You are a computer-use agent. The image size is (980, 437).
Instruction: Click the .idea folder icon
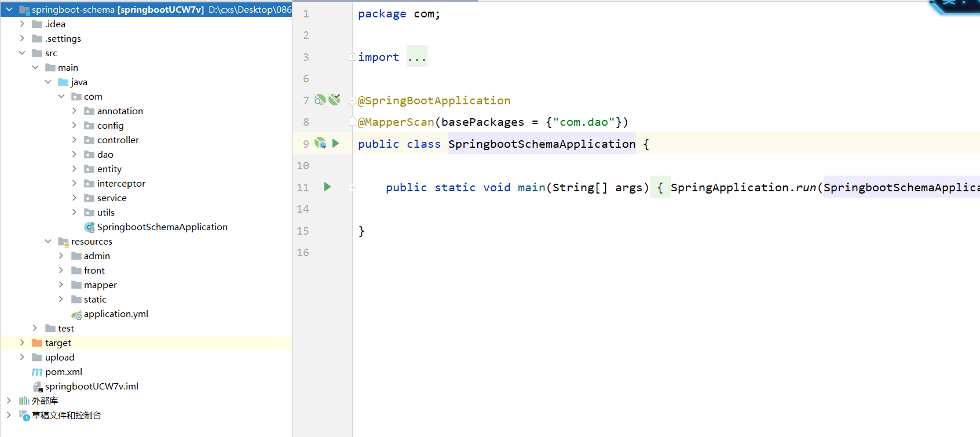(x=37, y=24)
